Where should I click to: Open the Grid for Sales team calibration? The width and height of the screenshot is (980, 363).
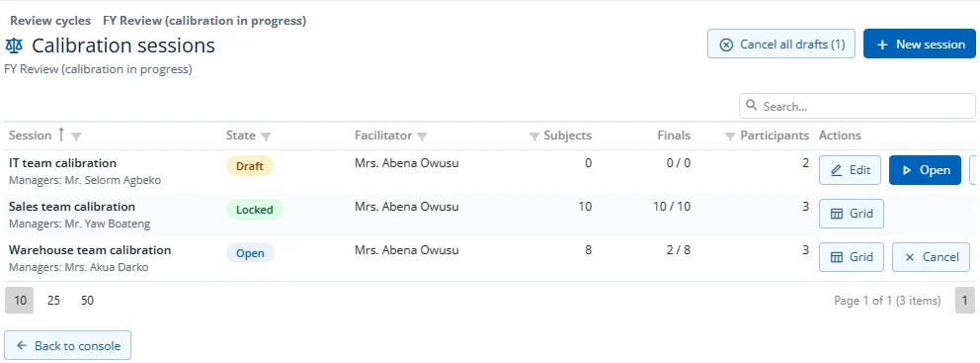point(852,214)
